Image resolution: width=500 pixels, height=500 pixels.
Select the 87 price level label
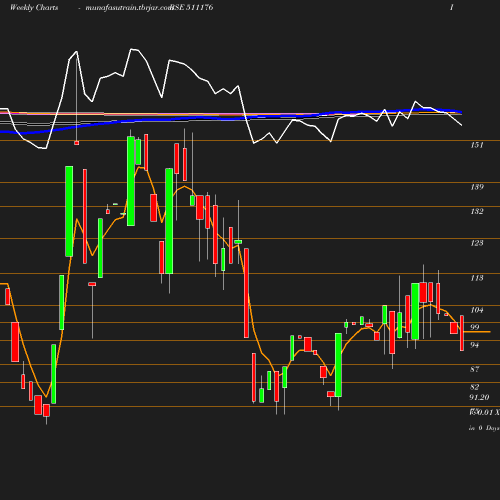click(474, 369)
